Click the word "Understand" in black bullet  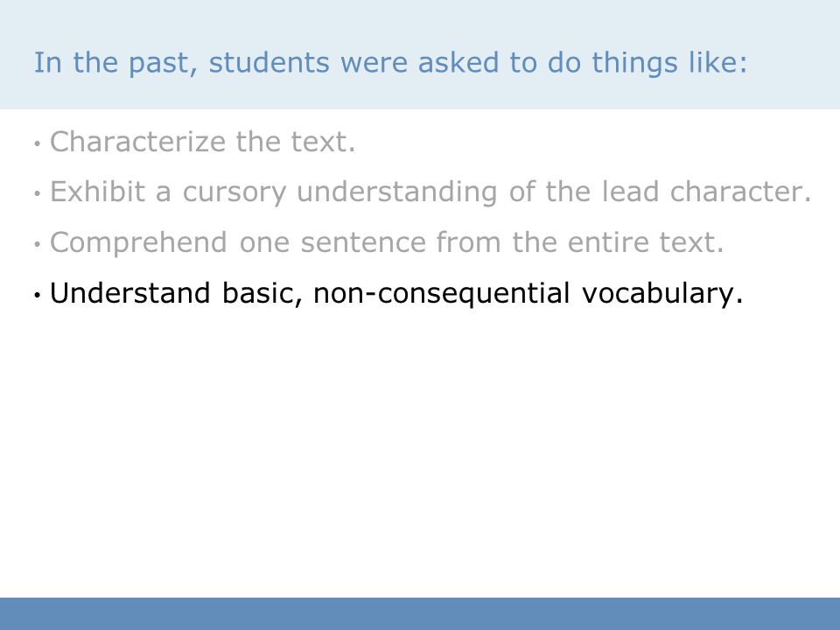click(x=129, y=293)
